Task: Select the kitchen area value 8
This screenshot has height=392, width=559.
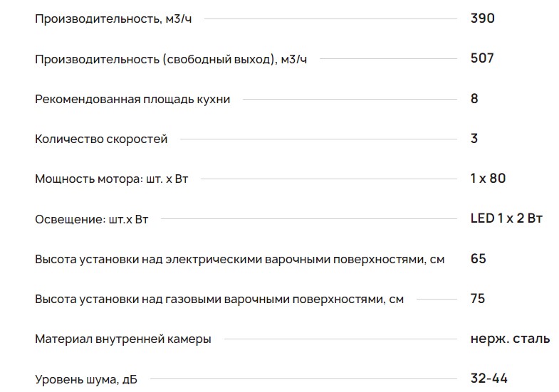Action: point(475,98)
